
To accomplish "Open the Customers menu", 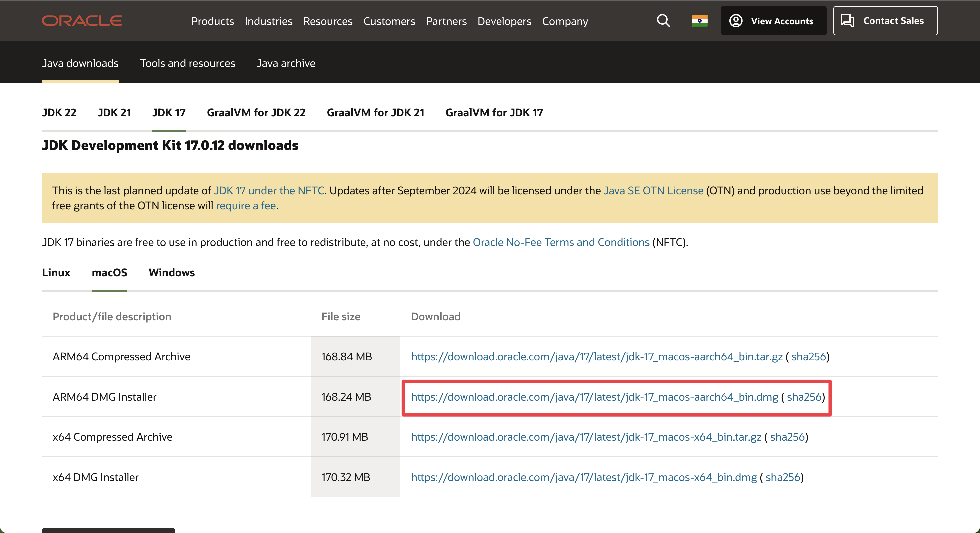I will click(x=389, y=21).
